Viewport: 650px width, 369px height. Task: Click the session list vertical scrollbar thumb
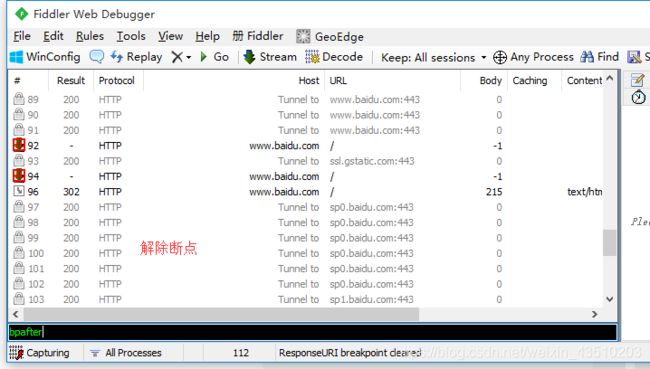click(609, 243)
